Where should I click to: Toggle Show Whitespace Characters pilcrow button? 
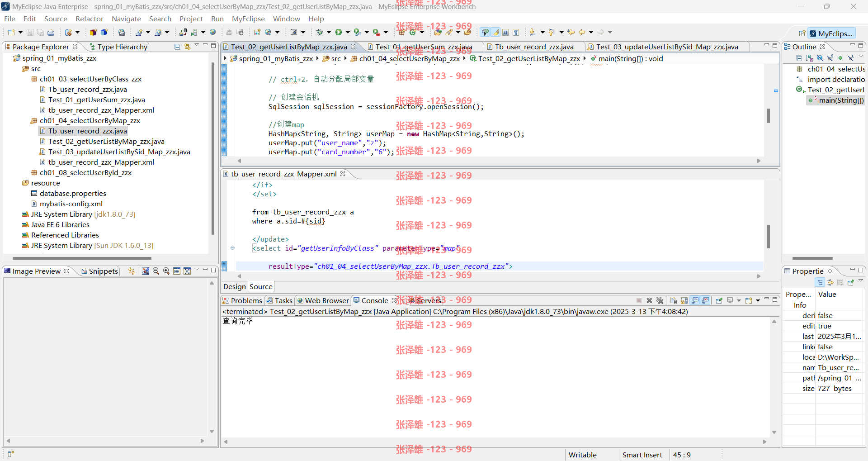tap(516, 32)
